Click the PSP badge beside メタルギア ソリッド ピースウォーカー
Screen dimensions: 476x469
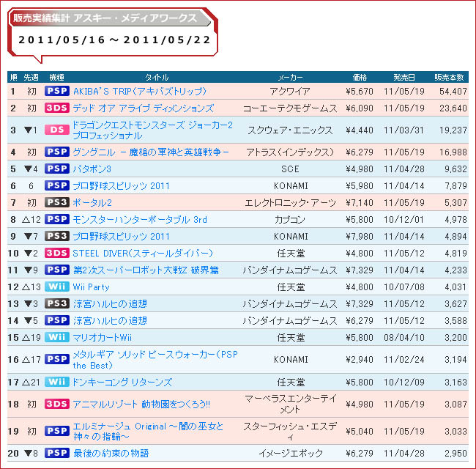tap(57, 359)
